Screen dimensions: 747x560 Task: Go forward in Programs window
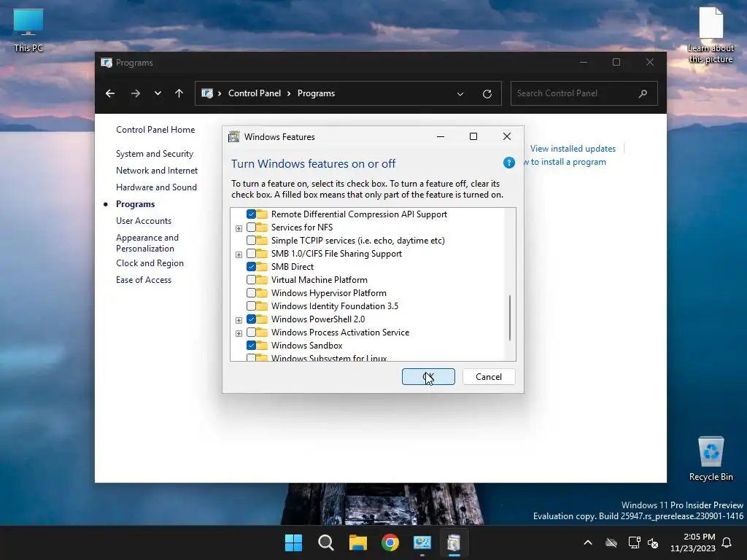pos(136,93)
